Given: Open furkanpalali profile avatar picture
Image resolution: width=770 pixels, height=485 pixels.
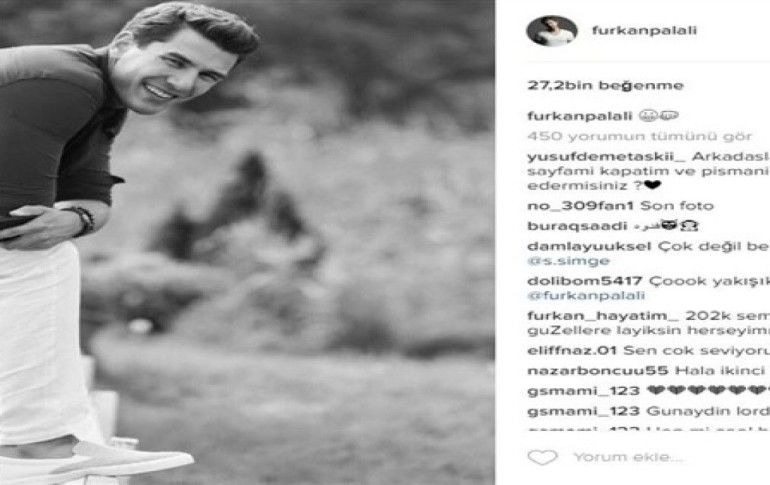Looking at the screenshot, I should (551, 31).
